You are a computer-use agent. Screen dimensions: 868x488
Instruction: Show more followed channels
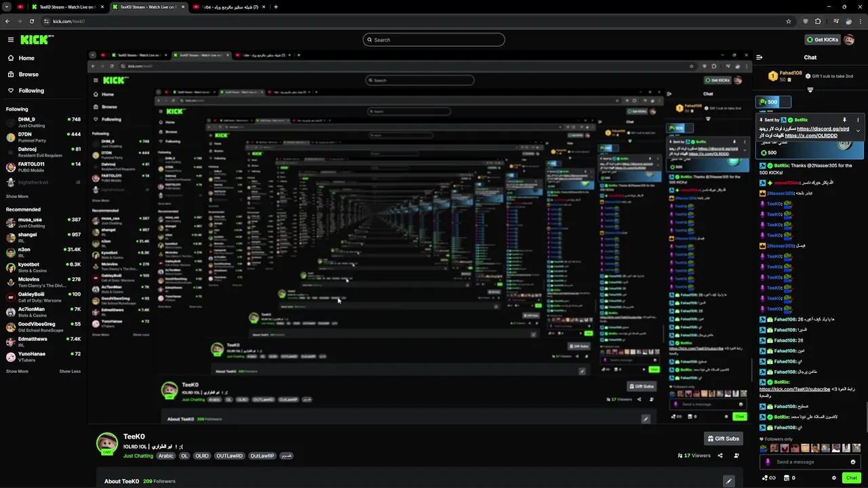pyautogui.click(x=17, y=197)
